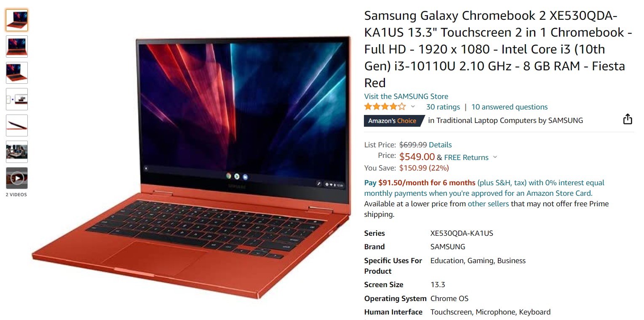The width and height of the screenshot is (644, 320).
Task: Select the second laptop thumbnail image
Action: (17, 46)
